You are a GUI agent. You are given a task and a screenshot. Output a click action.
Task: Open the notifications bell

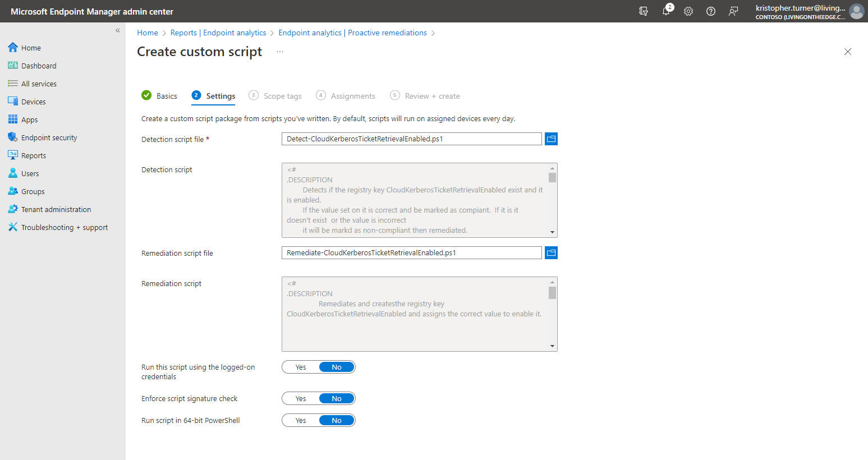click(x=666, y=11)
